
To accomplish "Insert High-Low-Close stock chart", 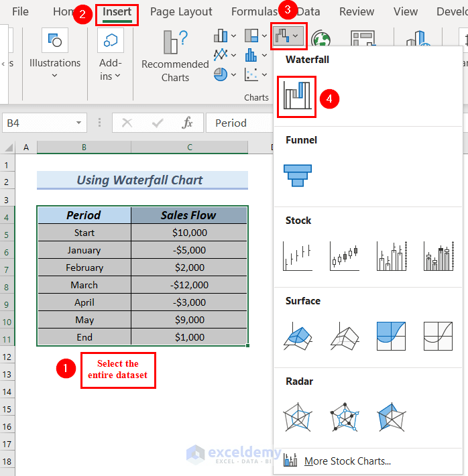I will coord(297,256).
